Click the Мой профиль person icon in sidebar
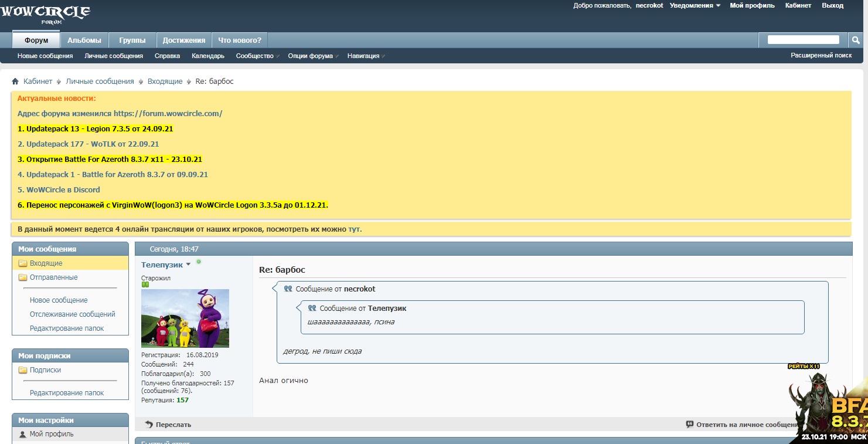 [x=23, y=435]
